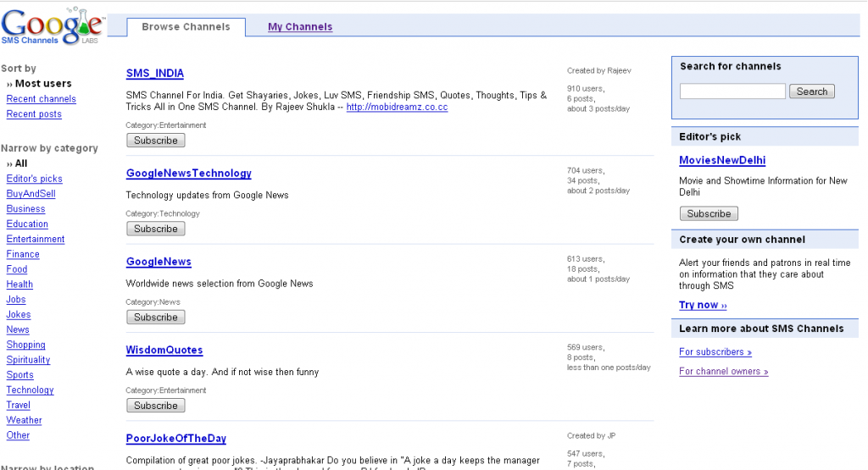Browse the Jokes category
Image resolution: width=868 pixels, height=470 pixels.
coord(19,315)
